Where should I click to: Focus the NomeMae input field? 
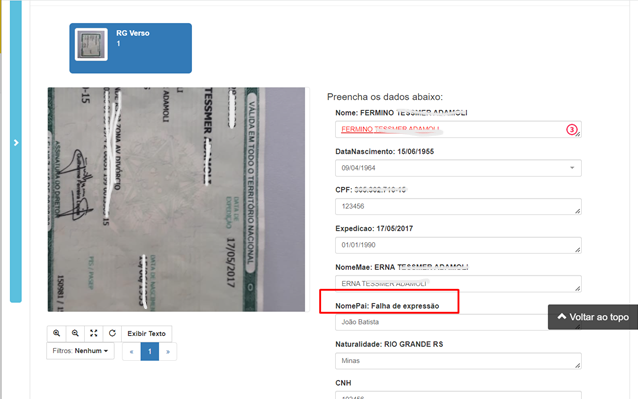point(458,284)
